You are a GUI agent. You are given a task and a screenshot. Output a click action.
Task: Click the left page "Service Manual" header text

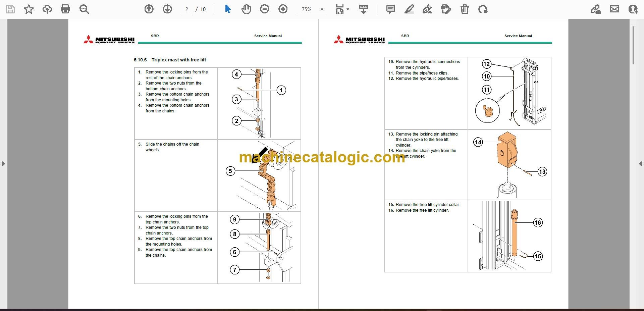click(268, 36)
